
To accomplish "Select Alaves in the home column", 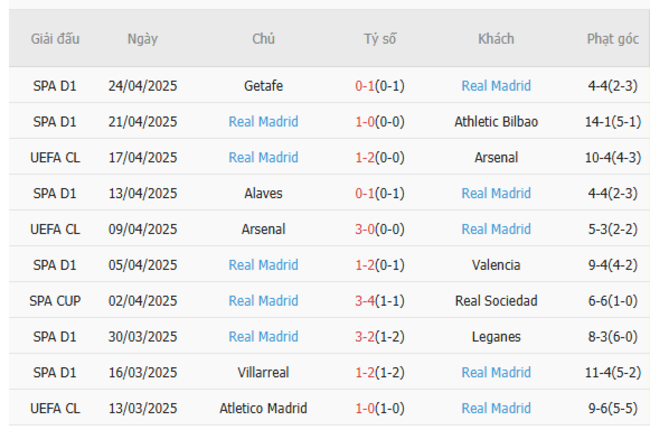I will point(263,193).
